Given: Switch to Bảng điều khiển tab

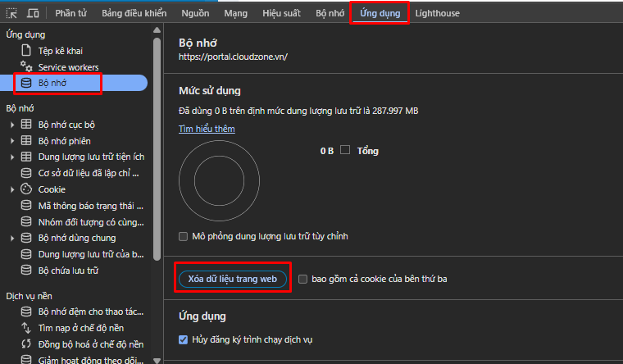Looking at the screenshot, I should pyautogui.click(x=134, y=13).
